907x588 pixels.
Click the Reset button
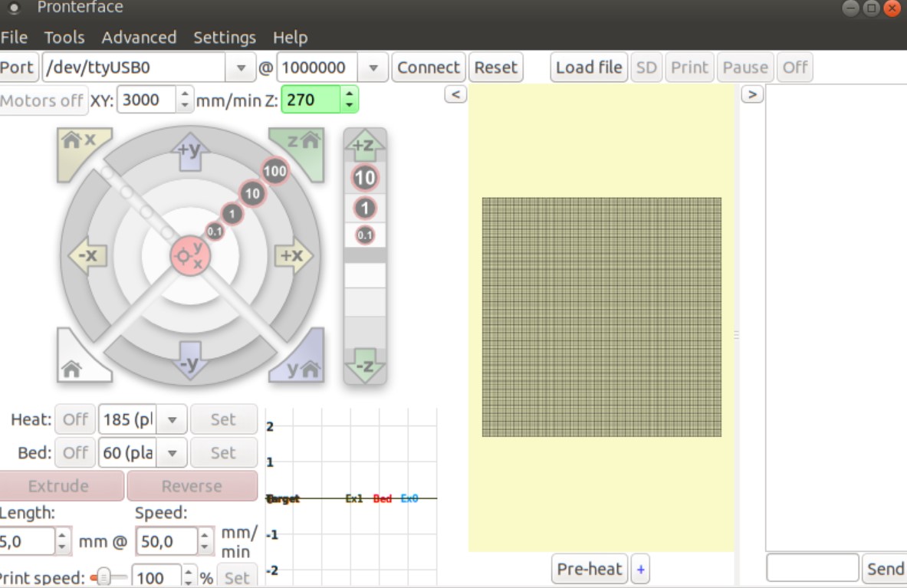pyautogui.click(x=496, y=67)
